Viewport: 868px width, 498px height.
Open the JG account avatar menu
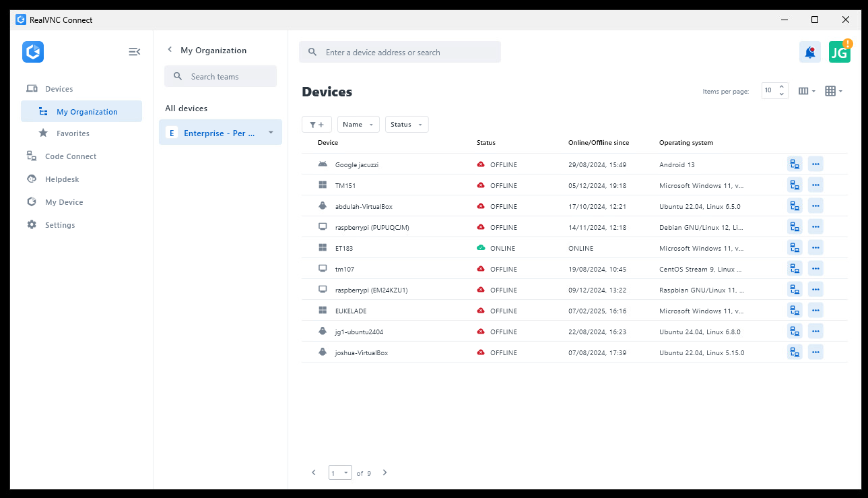(x=839, y=53)
